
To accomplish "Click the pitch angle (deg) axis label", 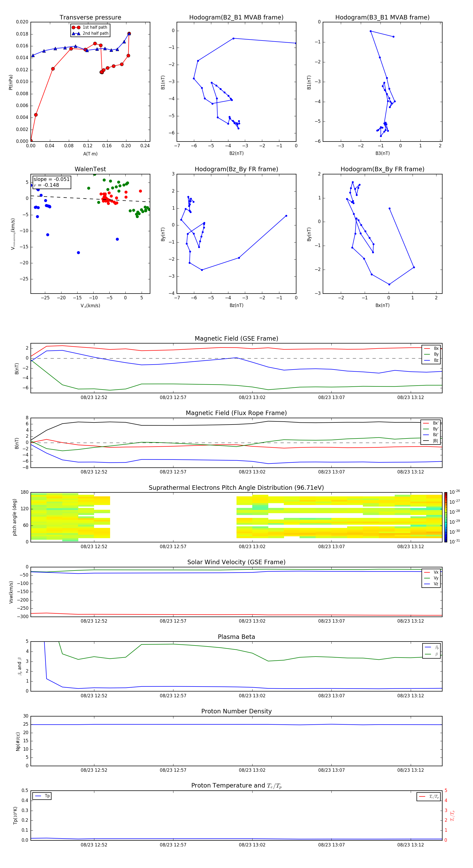I will coord(14,517).
